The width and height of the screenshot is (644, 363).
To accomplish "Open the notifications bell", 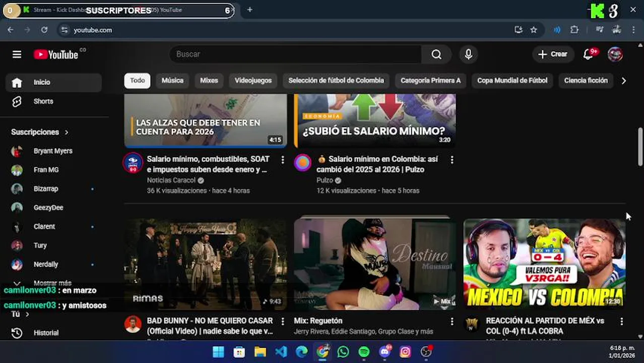I will pyautogui.click(x=588, y=54).
